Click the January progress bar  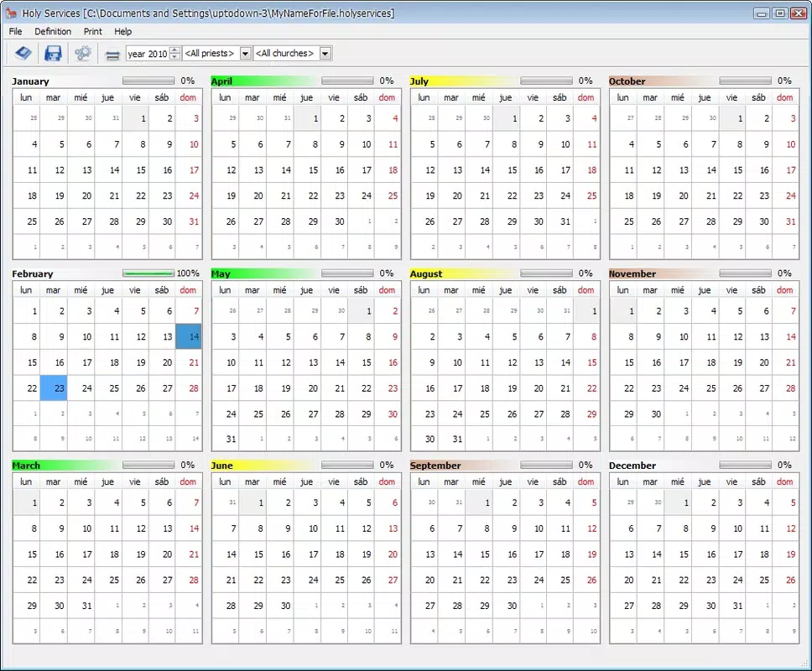(x=148, y=81)
